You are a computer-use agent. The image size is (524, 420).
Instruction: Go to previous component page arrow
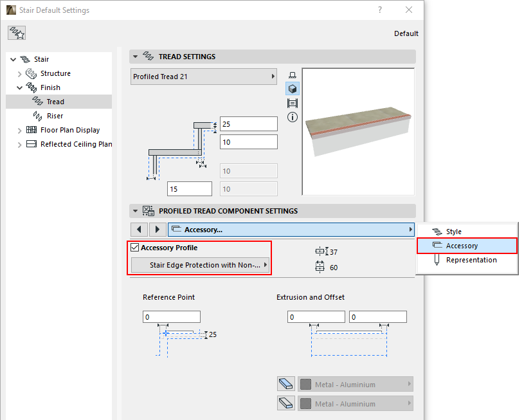(x=140, y=230)
